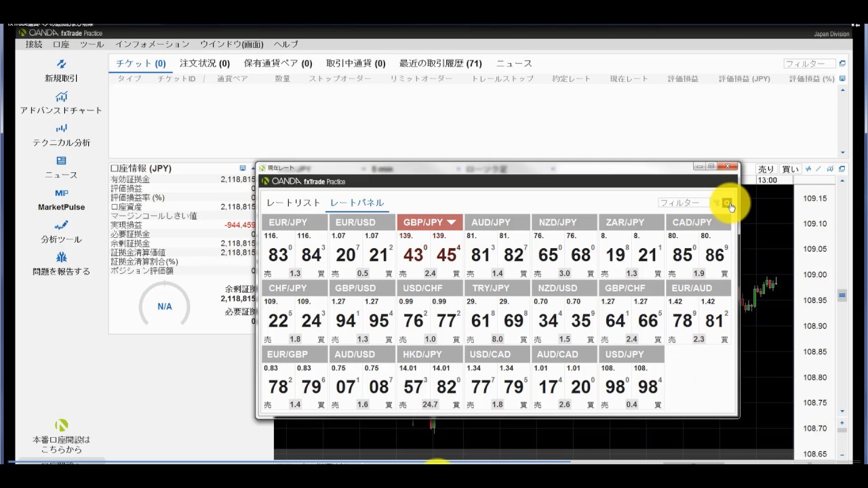This screenshot has height=488, width=868.
Task: Select the TRY/JPY pair header
Action: point(497,288)
